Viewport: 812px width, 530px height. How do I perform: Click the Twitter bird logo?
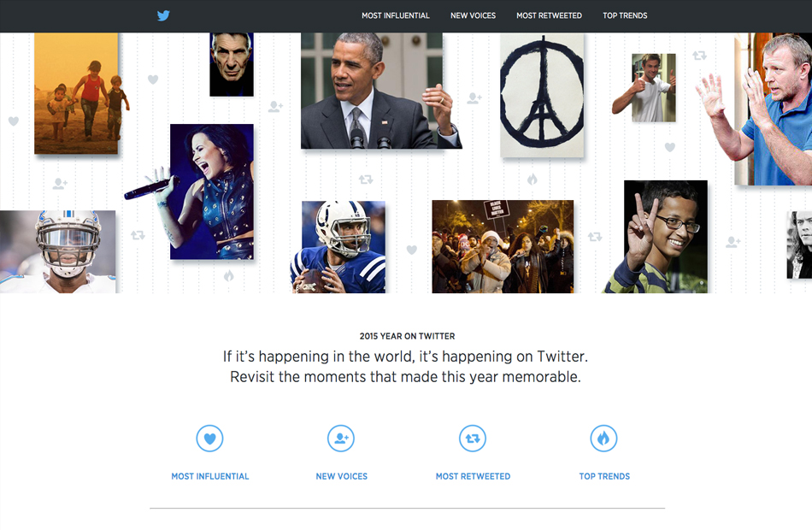coord(163,15)
